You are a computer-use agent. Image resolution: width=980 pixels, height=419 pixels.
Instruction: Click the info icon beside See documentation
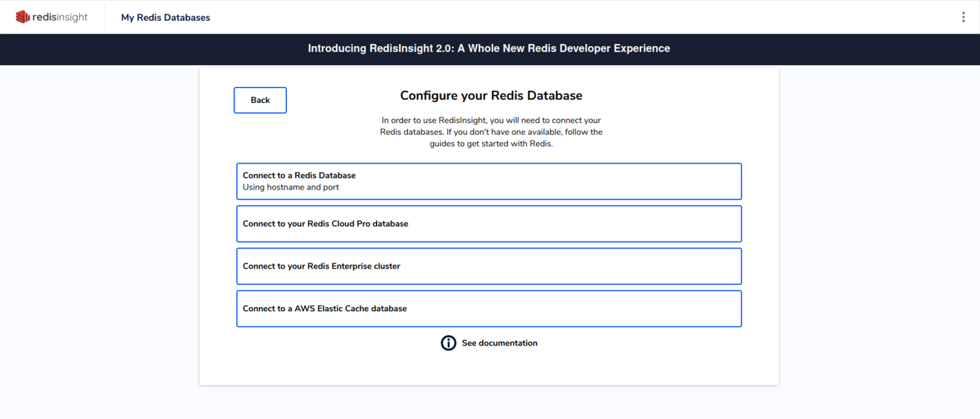click(448, 343)
